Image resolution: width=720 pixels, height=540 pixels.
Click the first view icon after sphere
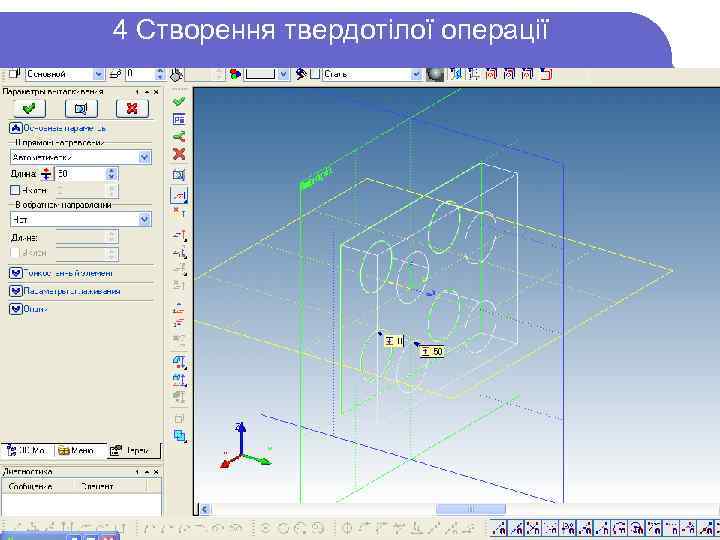click(456, 74)
